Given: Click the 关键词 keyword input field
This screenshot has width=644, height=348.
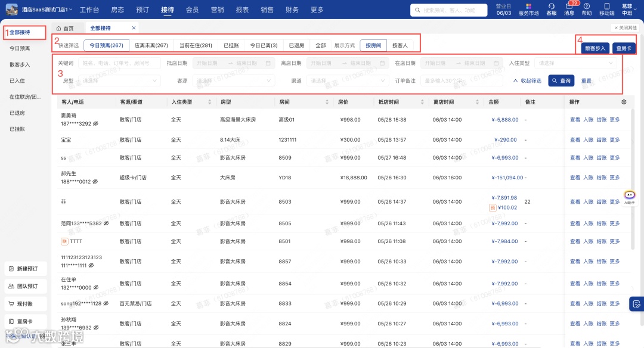Looking at the screenshot, I should pyautogui.click(x=119, y=63).
